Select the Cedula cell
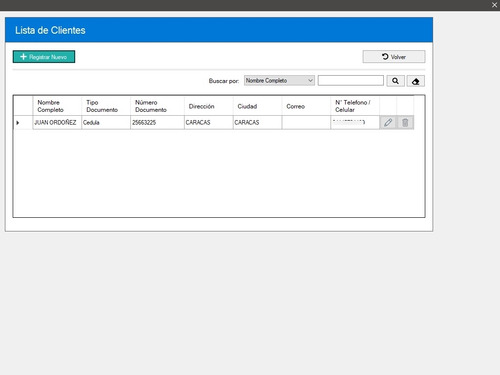 tap(106, 122)
